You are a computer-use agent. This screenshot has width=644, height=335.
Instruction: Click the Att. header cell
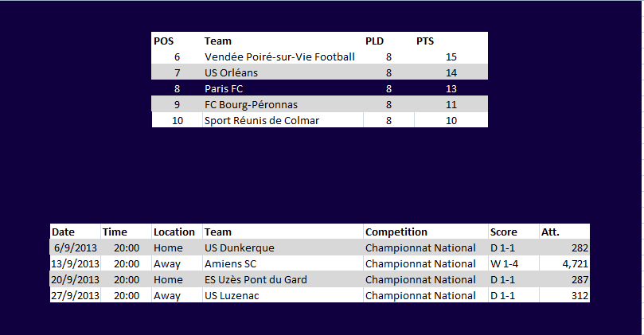tap(564, 232)
